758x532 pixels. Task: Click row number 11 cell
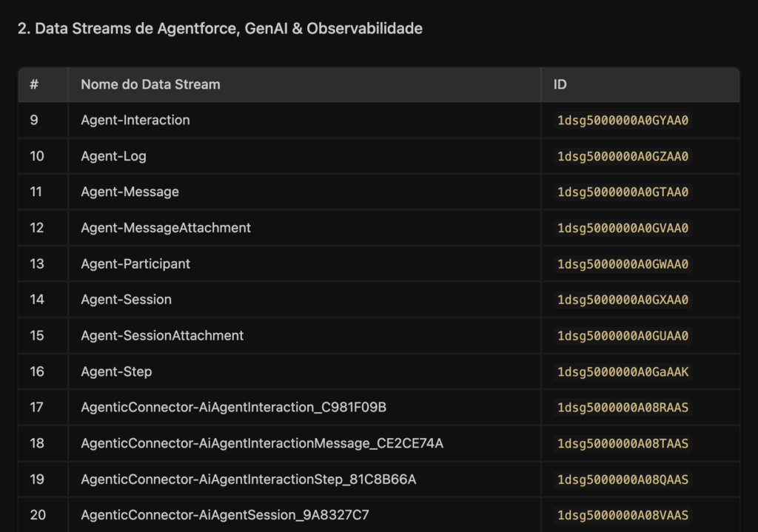click(43, 192)
